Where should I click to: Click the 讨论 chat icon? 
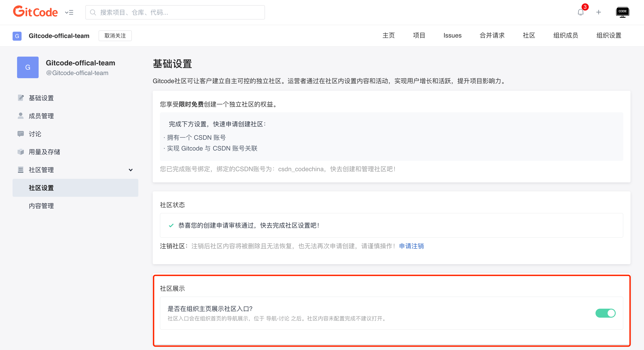[x=21, y=134]
